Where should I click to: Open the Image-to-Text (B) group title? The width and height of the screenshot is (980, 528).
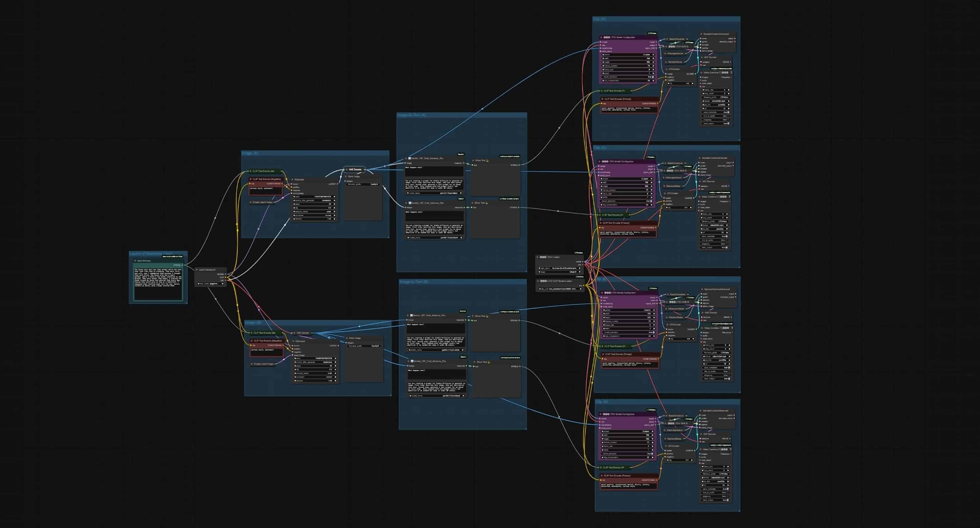click(x=414, y=282)
